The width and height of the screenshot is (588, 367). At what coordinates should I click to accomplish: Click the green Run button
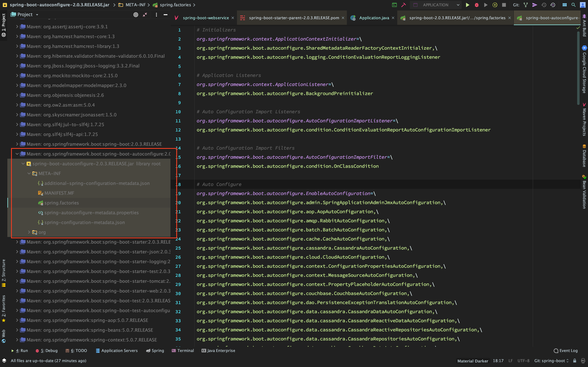(467, 5)
